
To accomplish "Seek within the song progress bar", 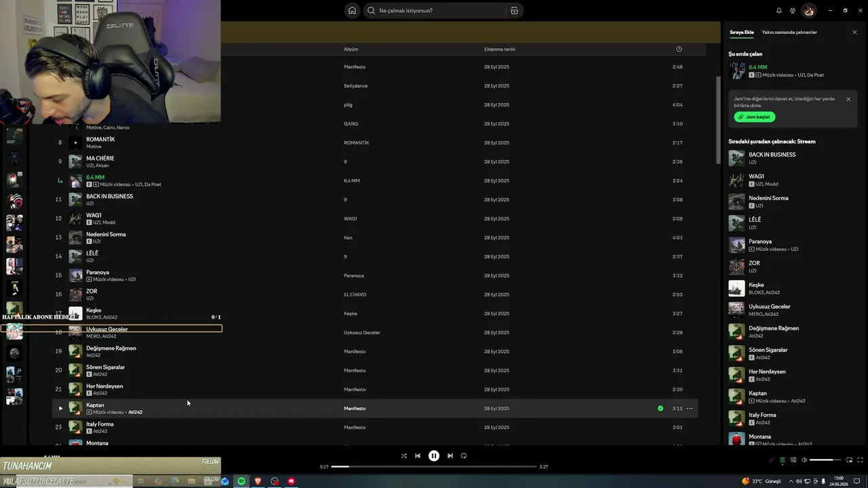I will [x=434, y=466].
